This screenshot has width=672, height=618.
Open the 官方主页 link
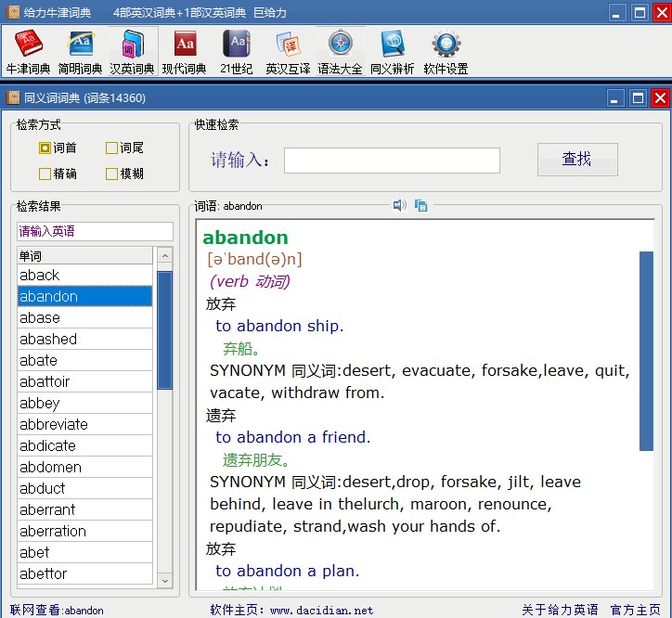point(635,610)
